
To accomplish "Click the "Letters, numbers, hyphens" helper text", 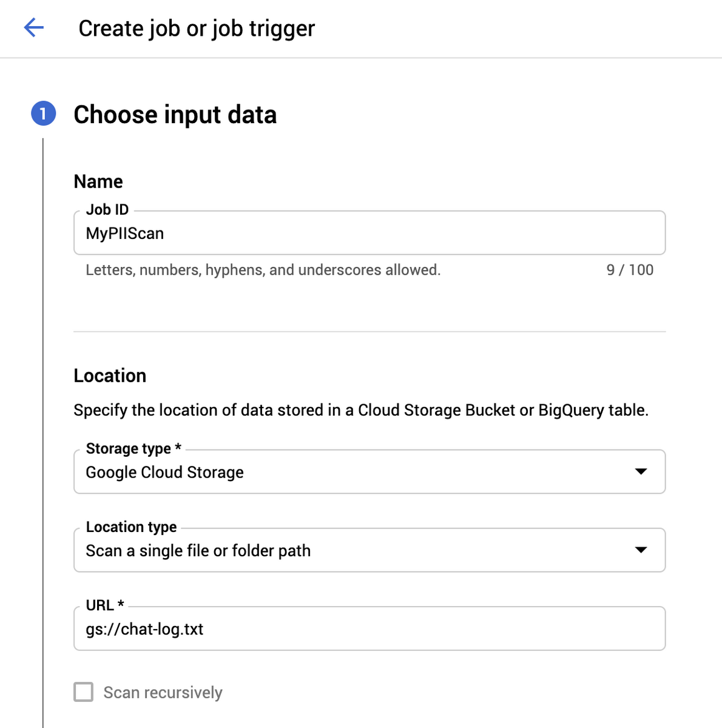I will [263, 270].
